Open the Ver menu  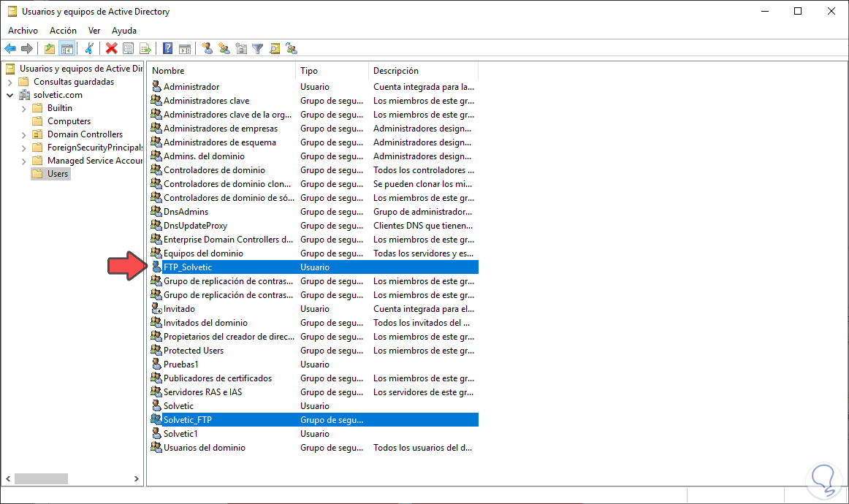pyautogui.click(x=94, y=31)
